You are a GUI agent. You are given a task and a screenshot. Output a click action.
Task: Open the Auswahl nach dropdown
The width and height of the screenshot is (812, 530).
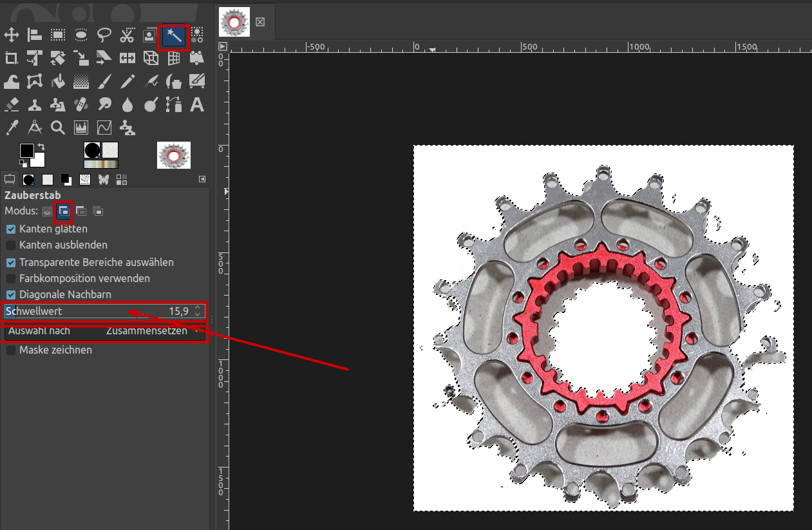click(104, 331)
